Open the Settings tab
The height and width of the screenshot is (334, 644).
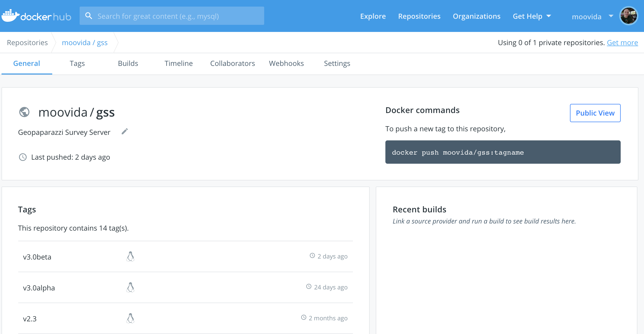point(337,63)
